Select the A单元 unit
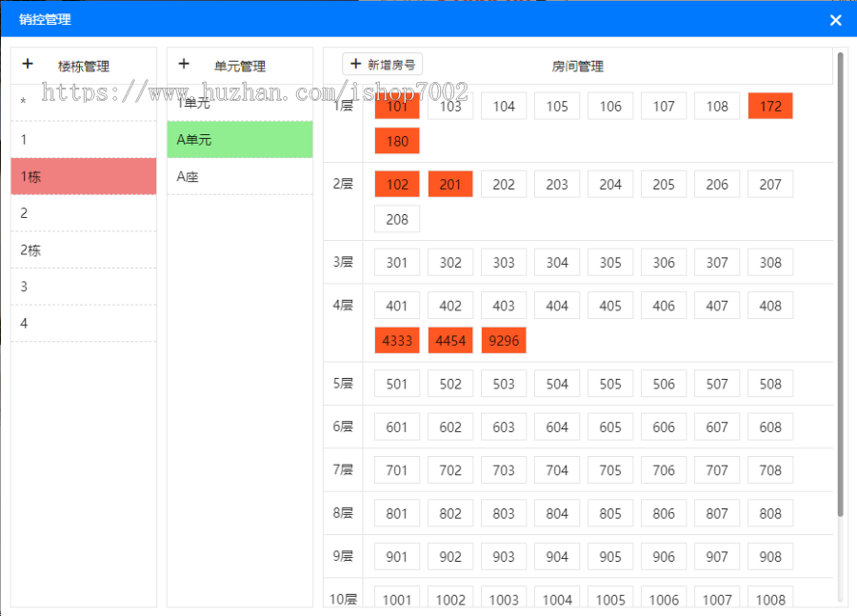This screenshot has width=857, height=616. point(240,139)
